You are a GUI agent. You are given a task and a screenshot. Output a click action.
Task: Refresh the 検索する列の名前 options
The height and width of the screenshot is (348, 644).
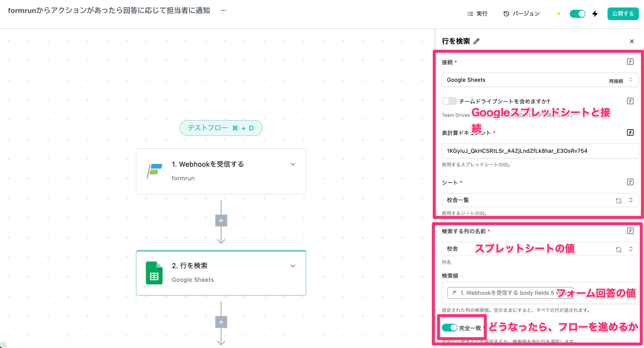(x=619, y=249)
